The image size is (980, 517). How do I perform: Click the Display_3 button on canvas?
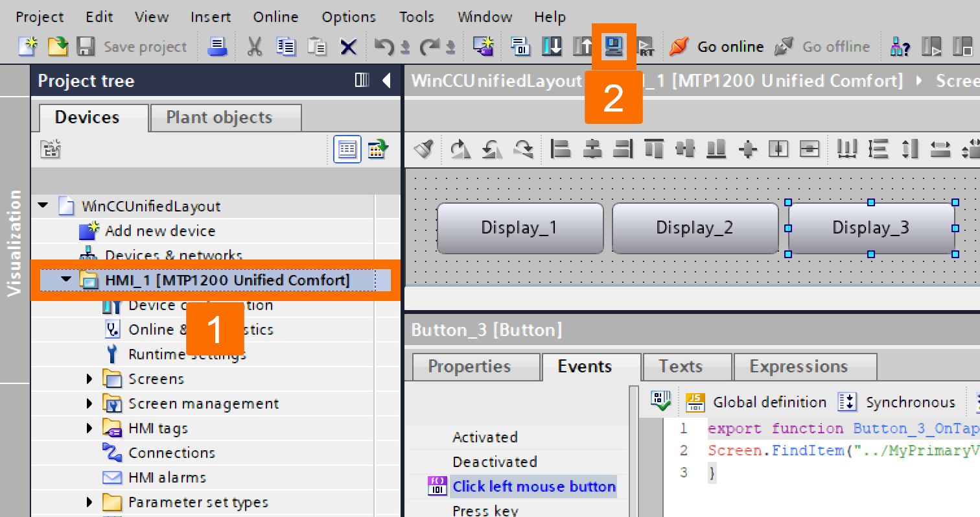(x=871, y=228)
